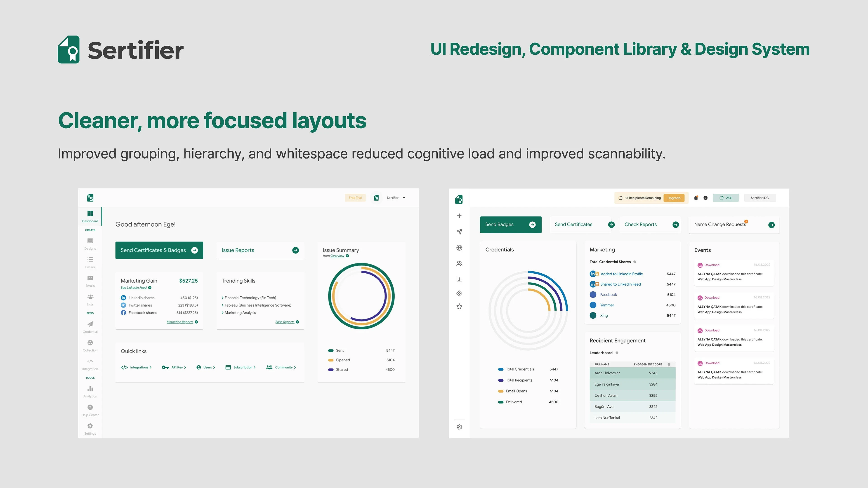
Task: Click the plus create icon
Action: 459,216
